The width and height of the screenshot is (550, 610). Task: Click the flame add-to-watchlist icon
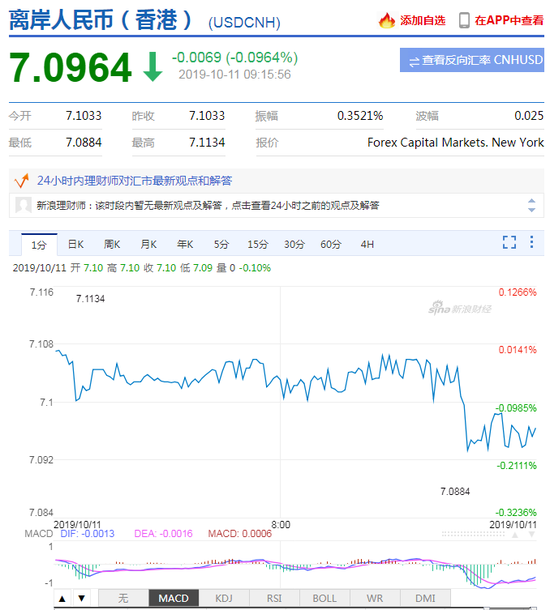click(x=386, y=20)
